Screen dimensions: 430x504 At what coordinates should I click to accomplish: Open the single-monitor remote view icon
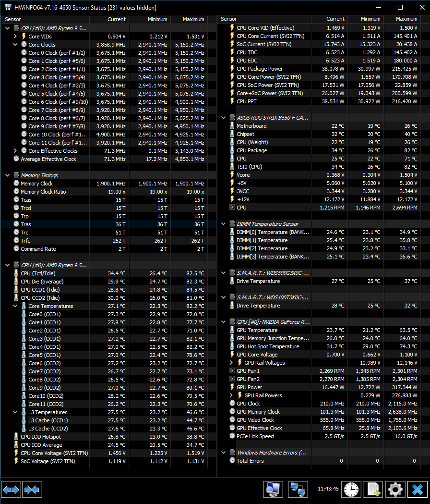pos(273,489)
